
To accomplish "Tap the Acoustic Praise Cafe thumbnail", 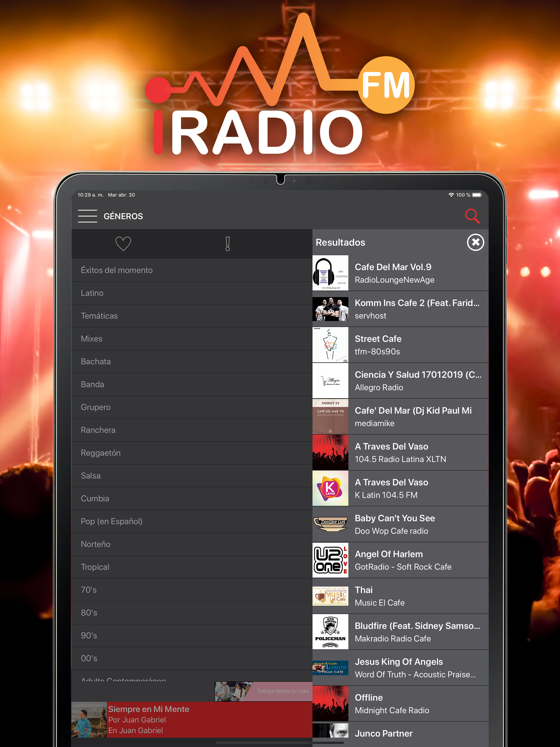I will pyautogui.click(x=330, y=668).
